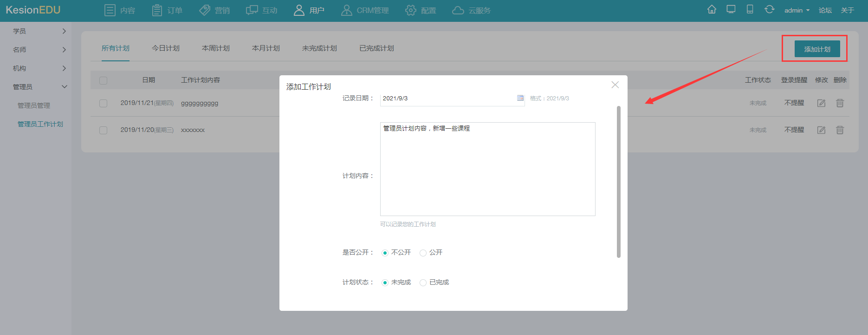Screen dimensions: 868x335
Task: Open the admin account dropdown
Action: [797, 10]
